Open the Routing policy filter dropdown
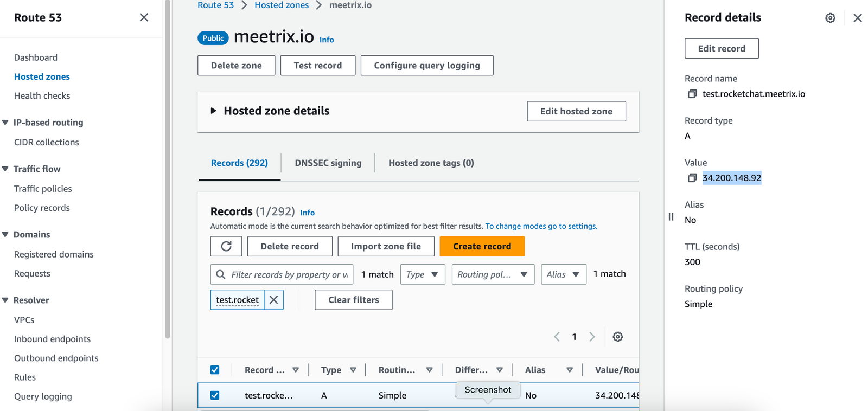Image resolution: width=868 pixels, height=411 pixels. tap(493, 274)
